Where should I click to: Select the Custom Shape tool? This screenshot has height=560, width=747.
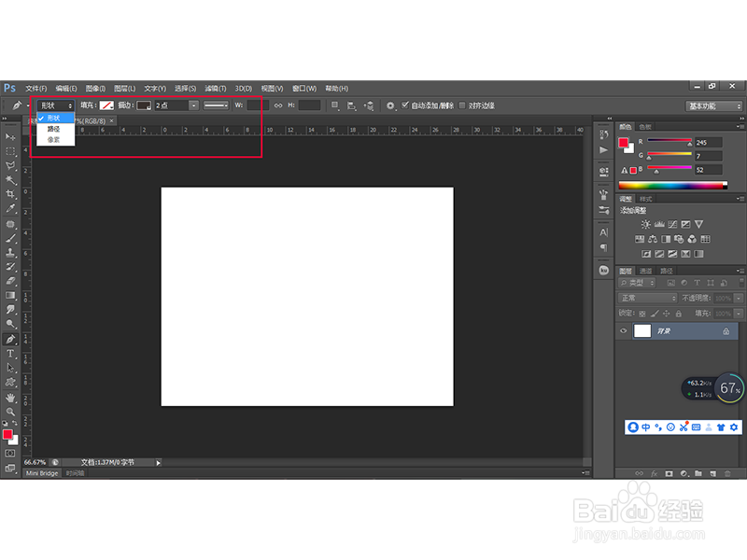tap(10, 383)
